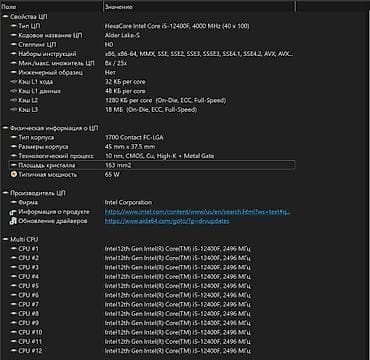Click the Производитель ЦП group icon
The width and height of the screenshot is (370, 360).
click(x=5, y=193)
